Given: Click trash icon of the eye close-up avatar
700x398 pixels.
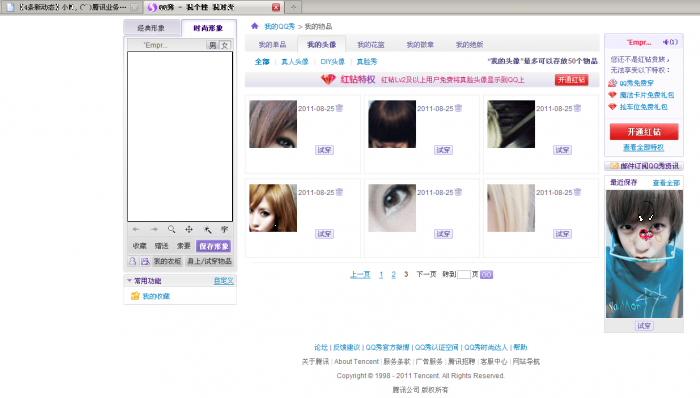Looking at the screenshot, I should [x=458, y=192].
